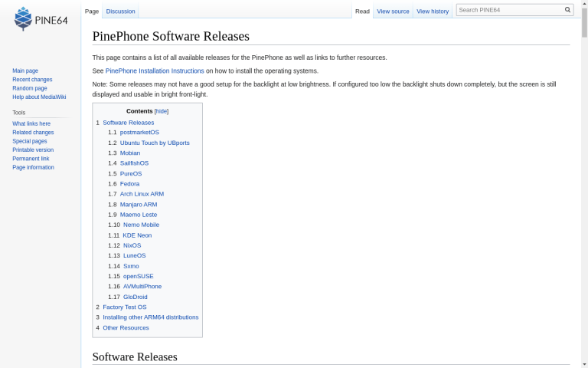Select the Read tab
This screenshot has height=368, width=588.
tap(362, 11)
